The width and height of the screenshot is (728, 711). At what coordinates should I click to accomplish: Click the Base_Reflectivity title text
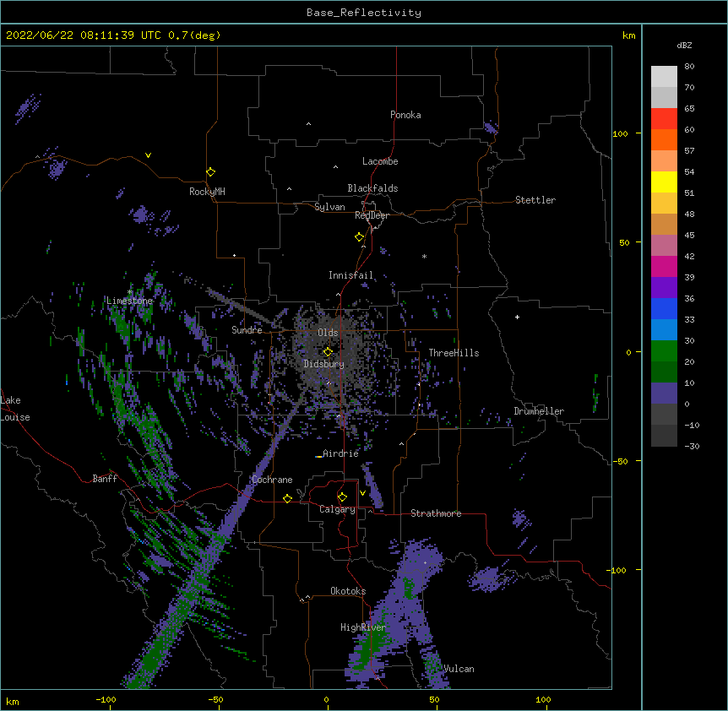coord(364,13)
